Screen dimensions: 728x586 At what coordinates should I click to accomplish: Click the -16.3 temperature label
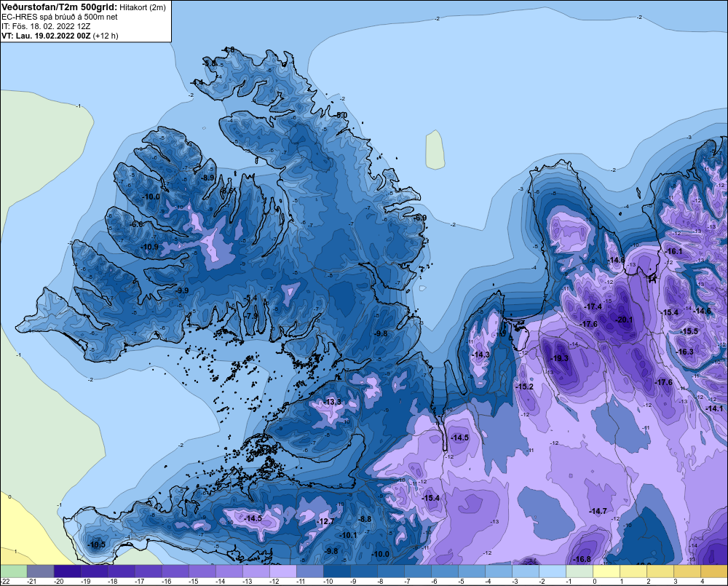point(684,352)
